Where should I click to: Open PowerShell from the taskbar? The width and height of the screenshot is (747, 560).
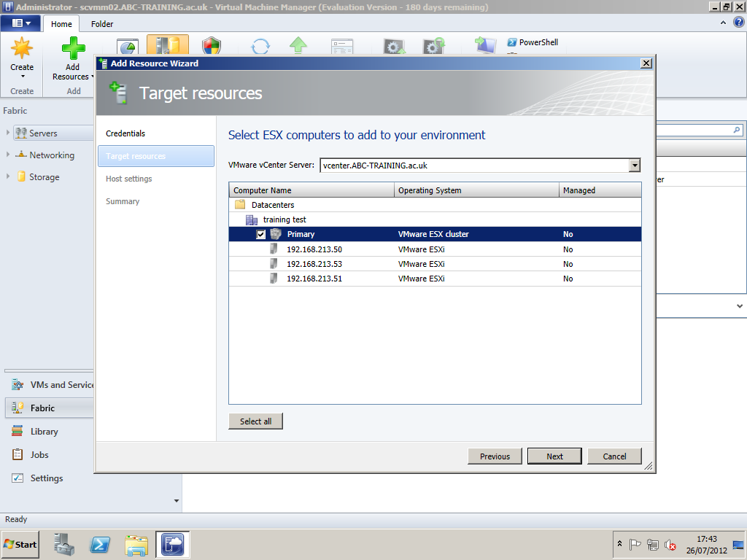100,544
